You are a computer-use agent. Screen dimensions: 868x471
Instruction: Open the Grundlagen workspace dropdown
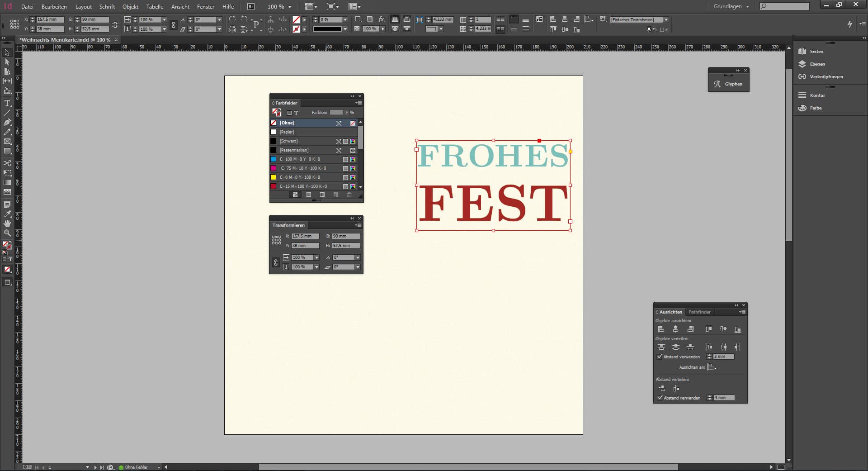point(731,7)
